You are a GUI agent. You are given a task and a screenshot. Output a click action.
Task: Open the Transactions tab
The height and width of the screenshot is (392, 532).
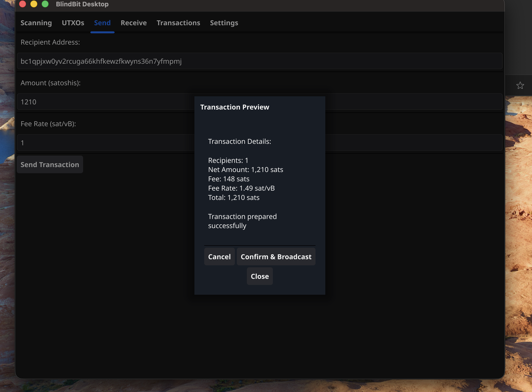pos(178,23)
